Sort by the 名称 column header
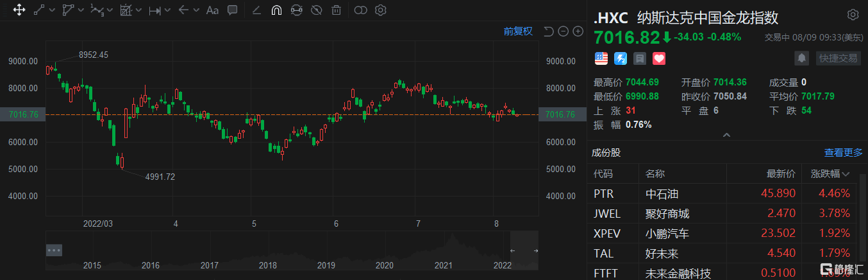Viewport: 868px width, 280px height. (655, 173)
